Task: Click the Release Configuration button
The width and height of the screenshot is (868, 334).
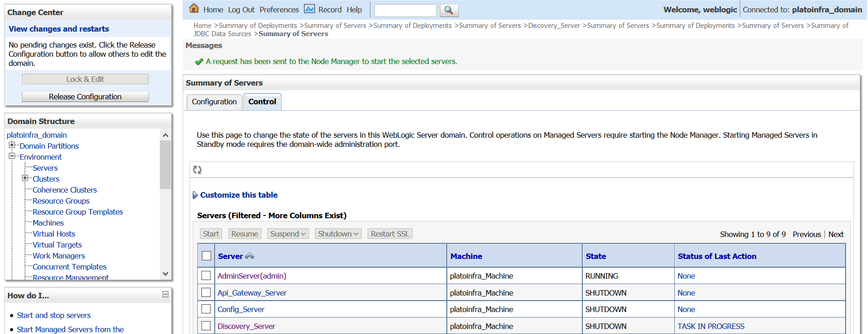Action: coord(85,97)
